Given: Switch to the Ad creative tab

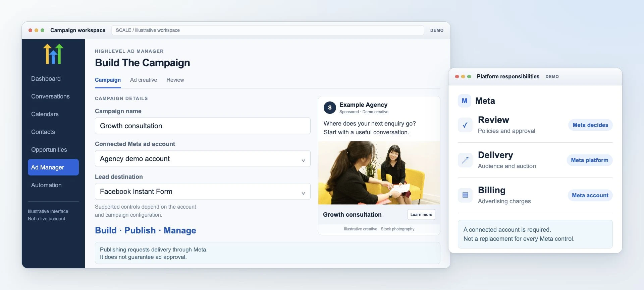Looking at the screenshot, I should pos(144,80).
